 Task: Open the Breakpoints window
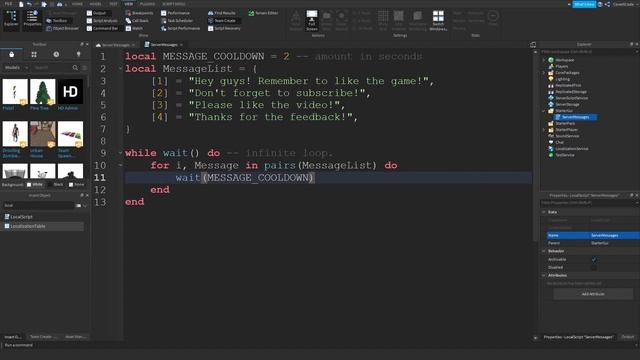tap(140, 13)
